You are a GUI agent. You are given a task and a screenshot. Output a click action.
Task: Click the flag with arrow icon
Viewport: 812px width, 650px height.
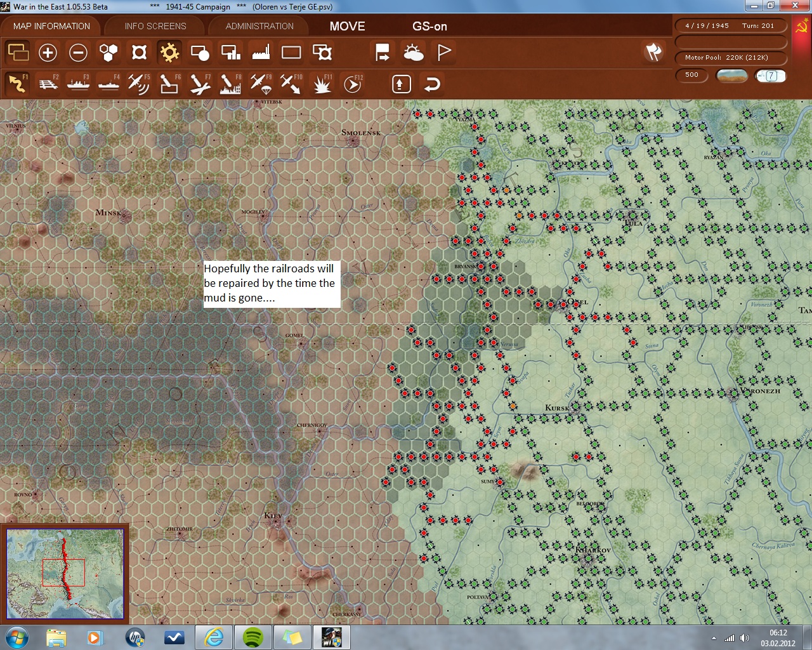point(383,52)
